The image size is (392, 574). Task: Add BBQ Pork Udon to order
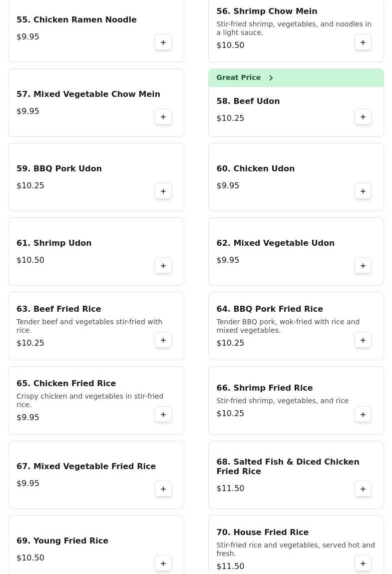coord(163,191)
